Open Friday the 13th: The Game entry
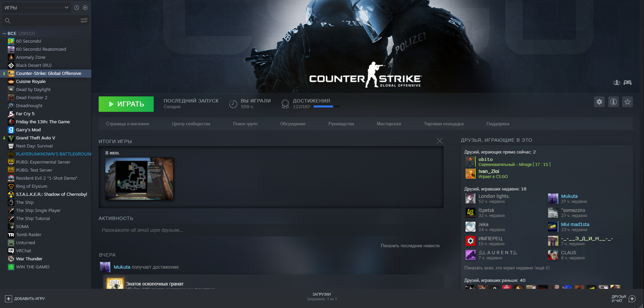644x308 pixels. pos(43,122)
